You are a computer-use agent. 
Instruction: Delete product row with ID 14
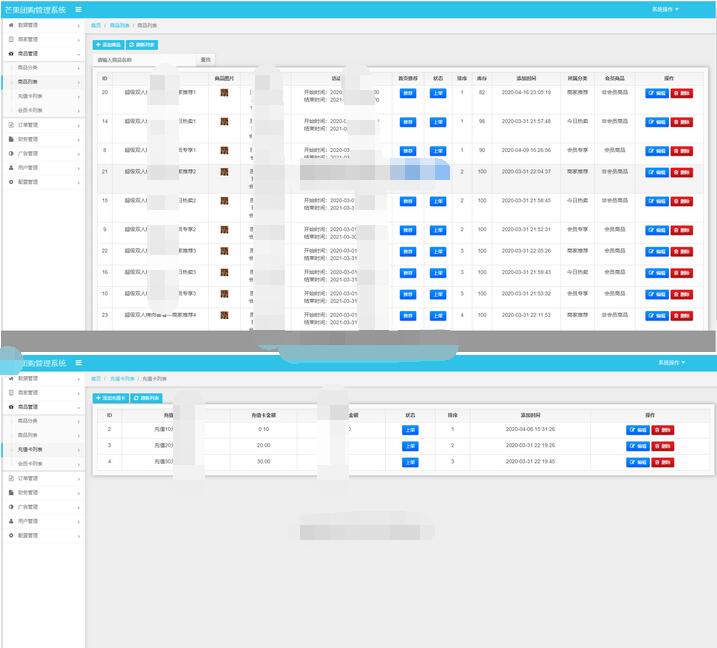681,122
